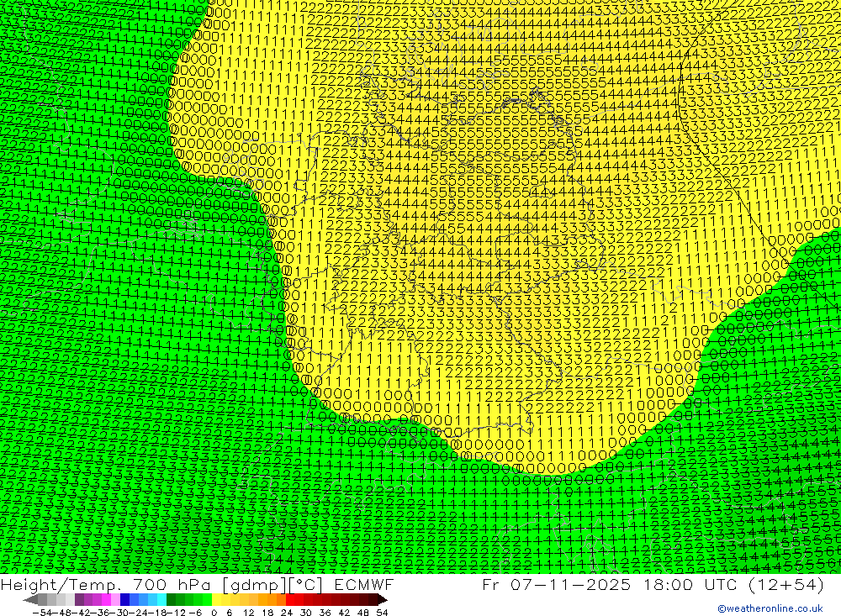Pick the bright red swatch at 24
841x616 pixels.
[x=290, y=600]
